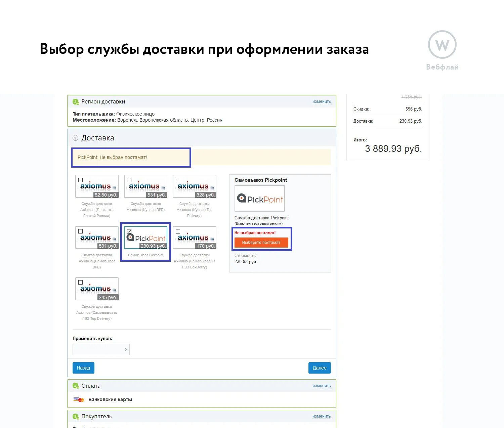This screenshot has width=504, height=428.
Task: Click the Вебфлай logo icon
Action: 442,45
